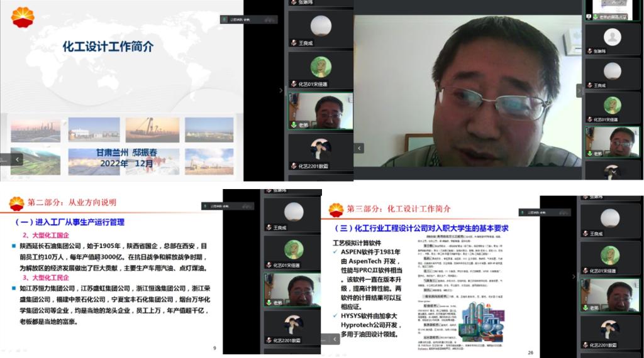Click left arrow button on title slide
The height and width of the screenshot is (358, 644).
pos(18,160)
